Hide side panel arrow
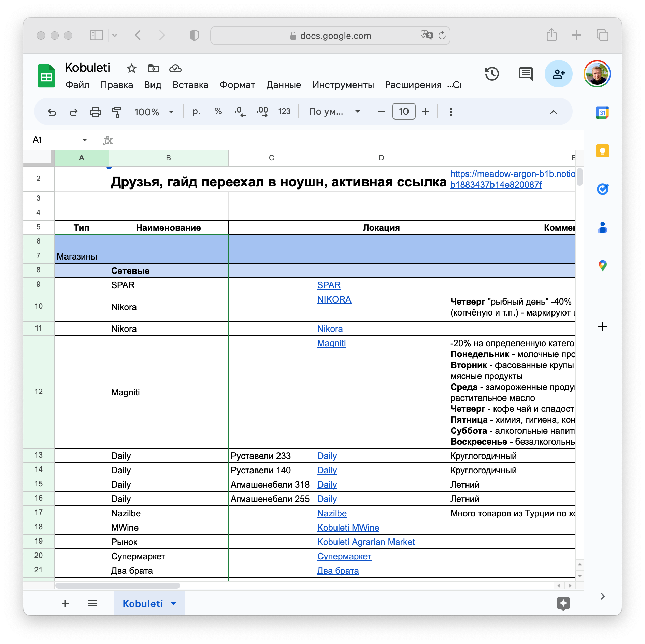Viewport: 645px width, 644px height. pyautogui.click(x=603, y=596)
